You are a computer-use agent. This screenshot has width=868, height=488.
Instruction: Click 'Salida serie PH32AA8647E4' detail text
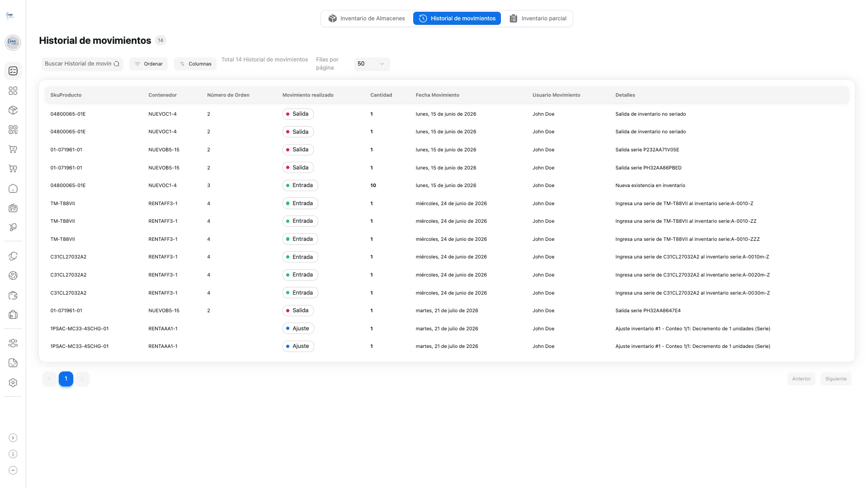tap(648, 310)
